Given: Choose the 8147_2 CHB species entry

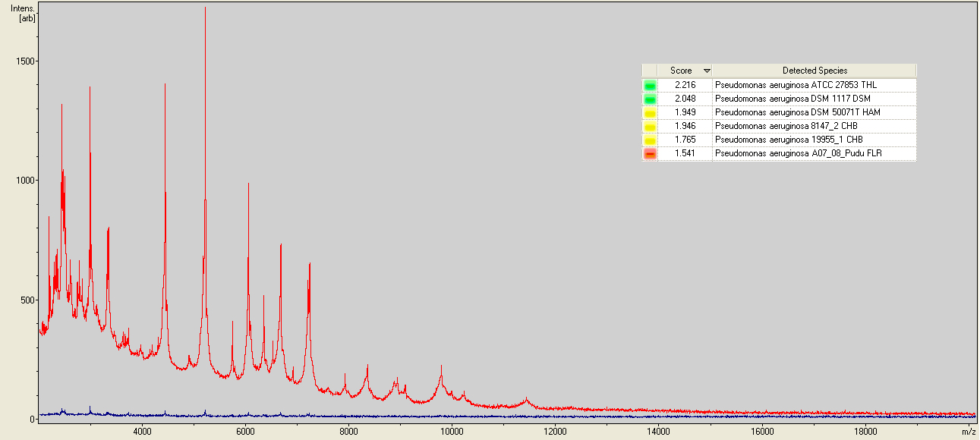Looking at the screenshot, I should pyautogui.click(x=786, y=127).
